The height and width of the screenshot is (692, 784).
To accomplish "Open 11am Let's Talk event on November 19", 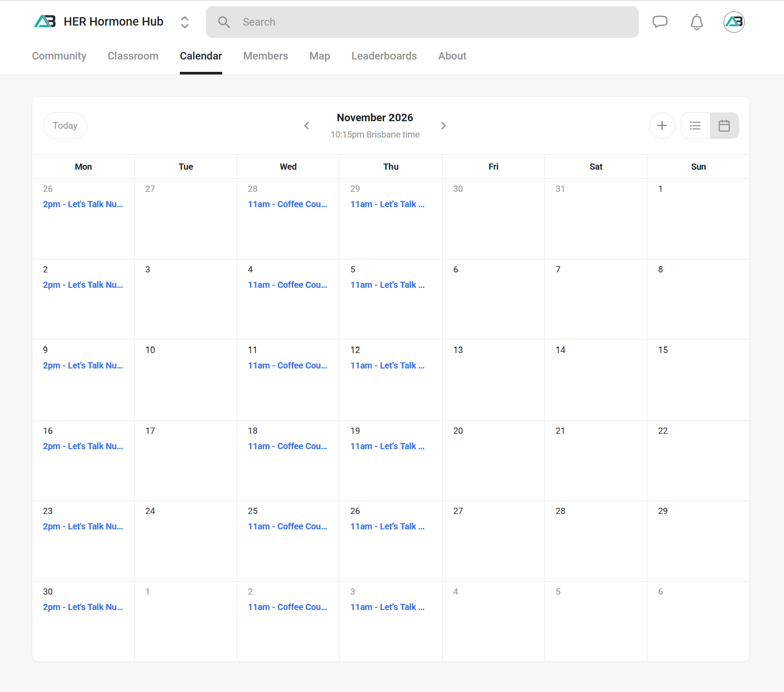I will pos(387,446).
